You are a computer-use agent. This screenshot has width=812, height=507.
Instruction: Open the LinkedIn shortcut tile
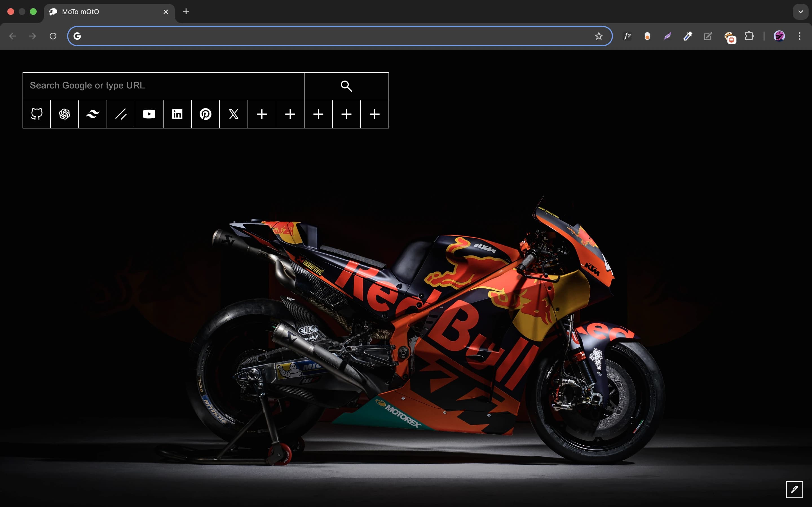coord(177,114)
